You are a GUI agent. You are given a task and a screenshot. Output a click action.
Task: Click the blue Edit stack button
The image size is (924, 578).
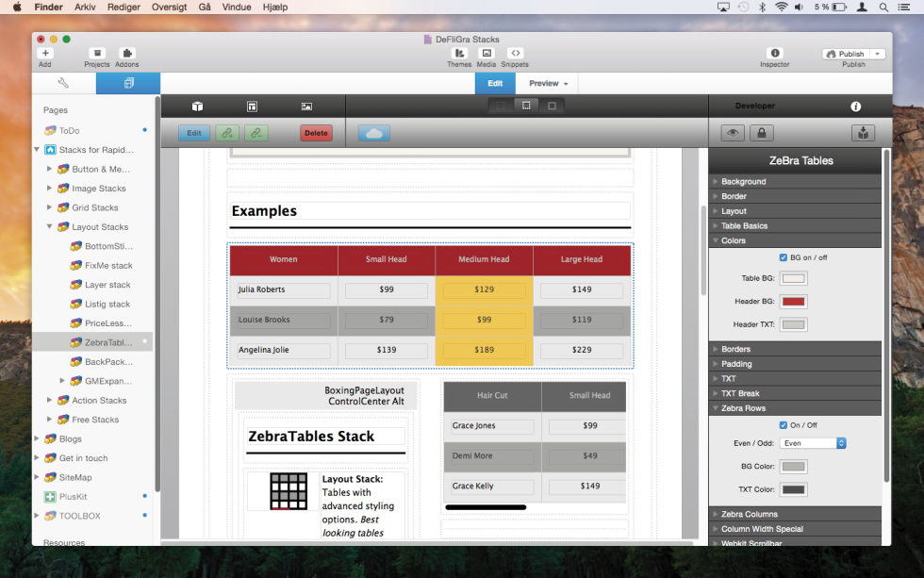[x=194, y=133]
